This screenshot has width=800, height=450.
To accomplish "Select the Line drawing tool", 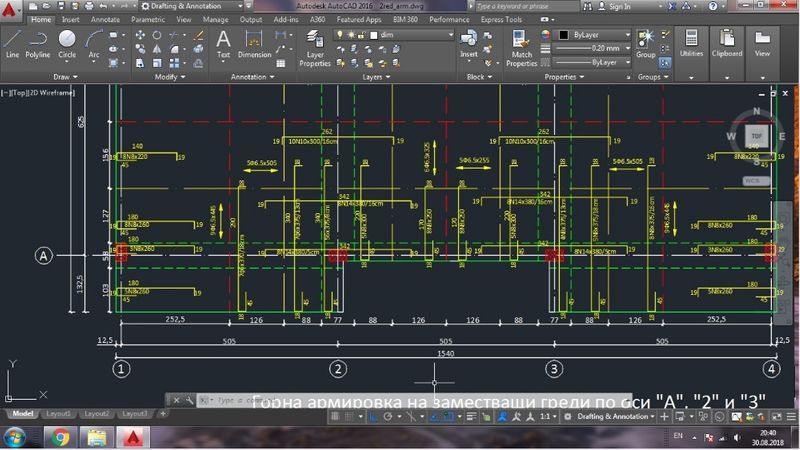I will point(12,44).
